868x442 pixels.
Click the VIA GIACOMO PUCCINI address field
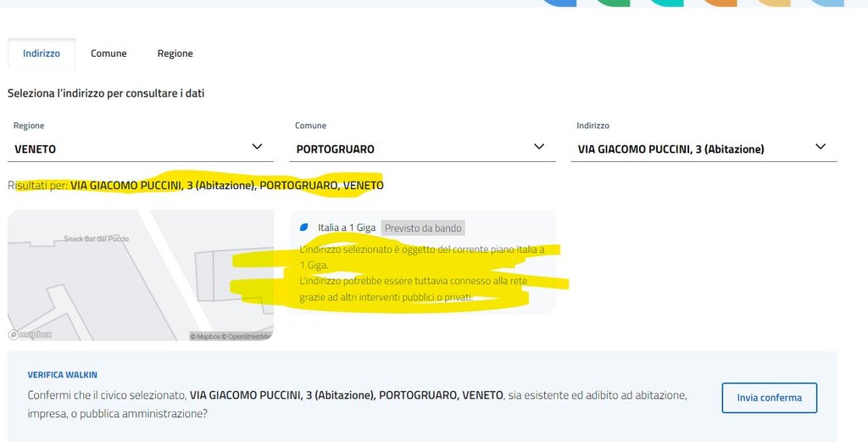click(704, 149)
